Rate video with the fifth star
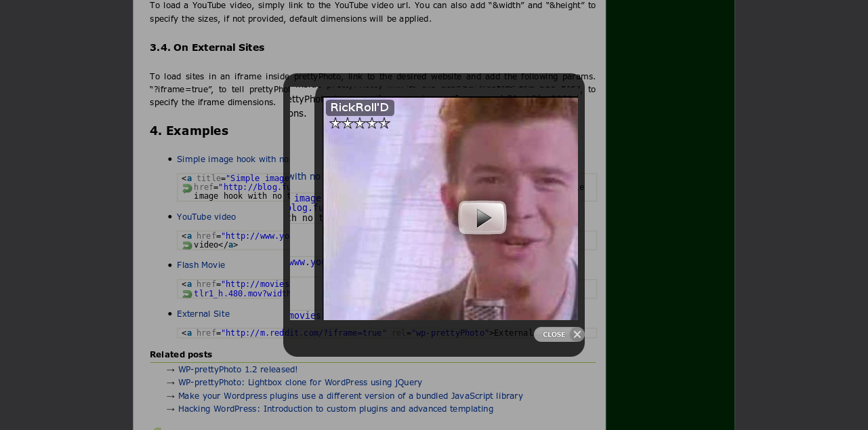 coord(384,123)
